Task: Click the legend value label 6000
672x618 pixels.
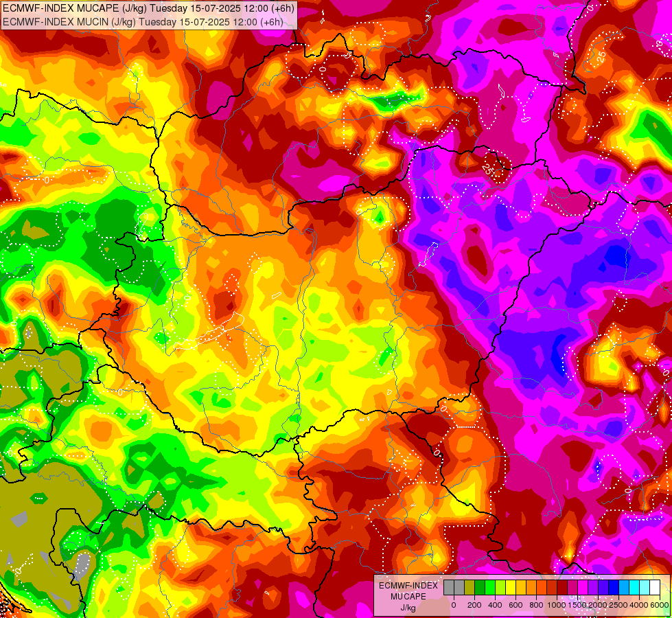Action: tap(660, 605)
